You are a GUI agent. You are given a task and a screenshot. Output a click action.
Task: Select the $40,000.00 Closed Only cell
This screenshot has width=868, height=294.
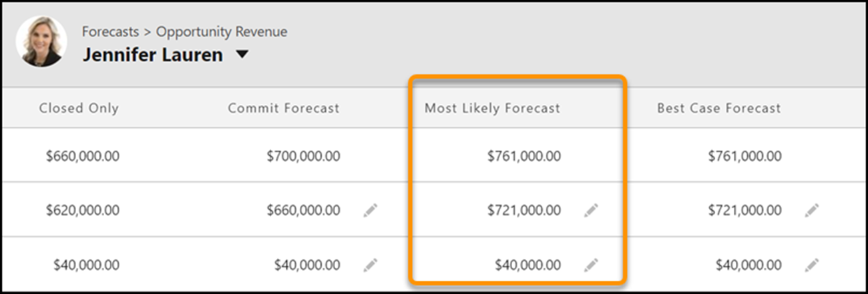pyautogui.click(x=87, y=265)
